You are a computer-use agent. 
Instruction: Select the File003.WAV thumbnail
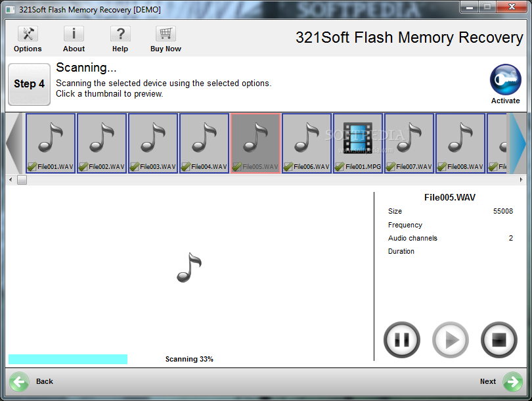coord(153,143)
